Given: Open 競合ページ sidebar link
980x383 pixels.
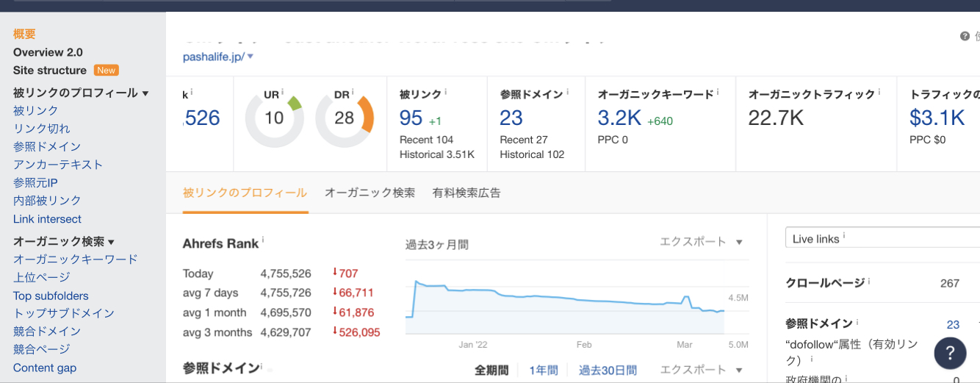Looking at the screenshot, I should click(42, 349).
